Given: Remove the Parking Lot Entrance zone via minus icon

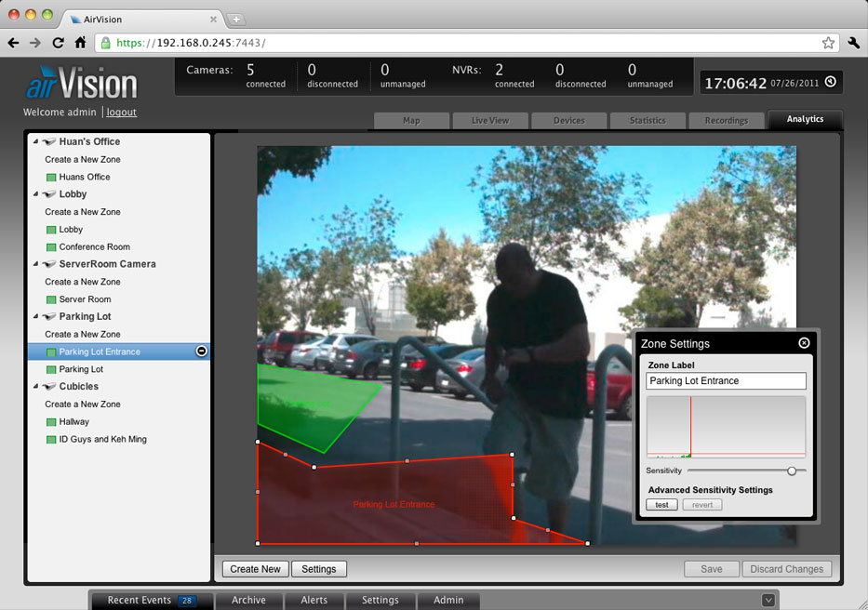Looking at the screenshot, I should pyautogui.click(x=201, y=351).
